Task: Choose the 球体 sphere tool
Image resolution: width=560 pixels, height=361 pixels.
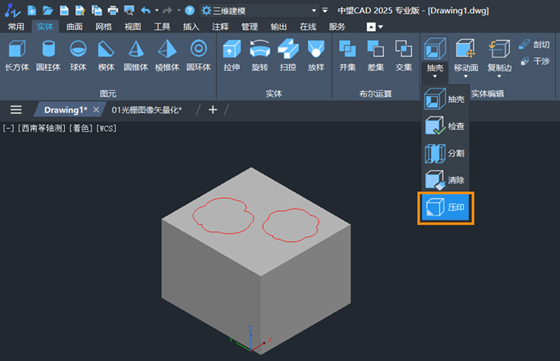Action: point(78,55)
